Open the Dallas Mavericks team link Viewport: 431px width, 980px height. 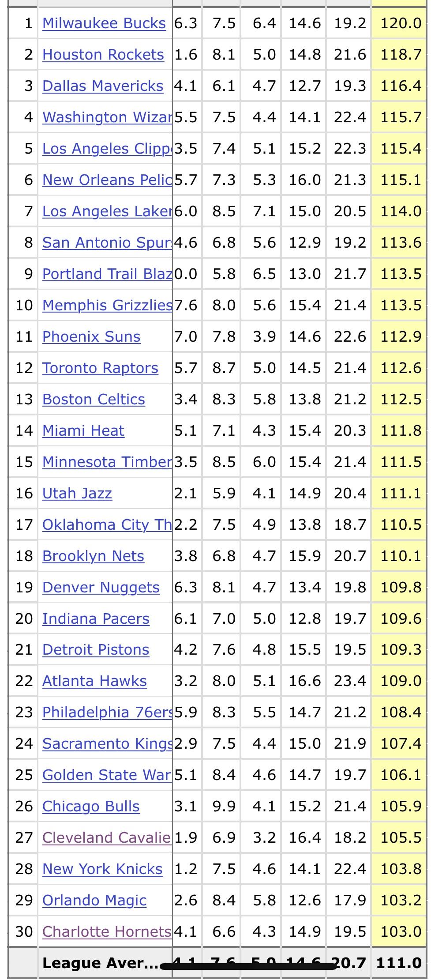click(103, 86)
